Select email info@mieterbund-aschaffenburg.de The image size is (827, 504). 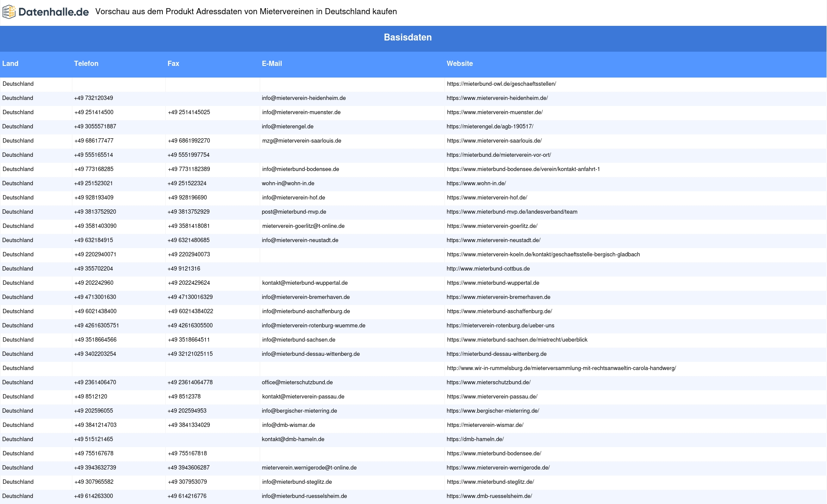pos(306,311)
